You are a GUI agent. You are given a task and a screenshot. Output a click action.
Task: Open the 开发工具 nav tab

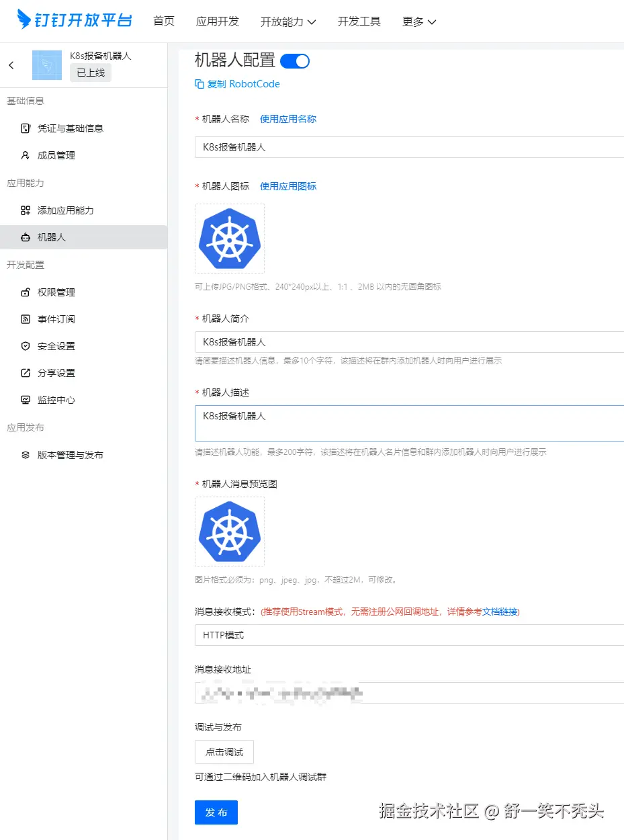[359, 22]
